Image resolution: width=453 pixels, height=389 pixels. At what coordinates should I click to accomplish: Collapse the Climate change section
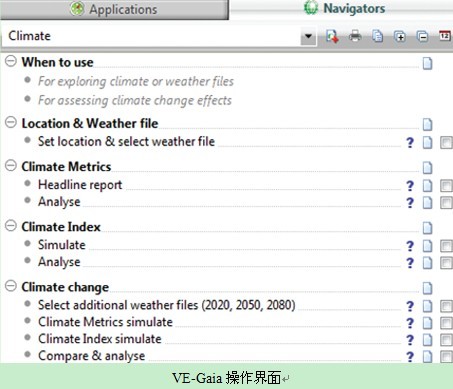(11, 286)
